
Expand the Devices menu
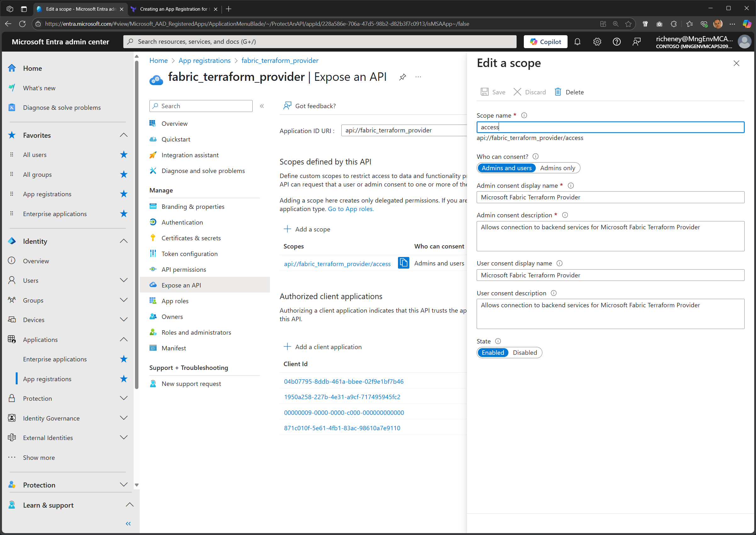pos(123,319)
